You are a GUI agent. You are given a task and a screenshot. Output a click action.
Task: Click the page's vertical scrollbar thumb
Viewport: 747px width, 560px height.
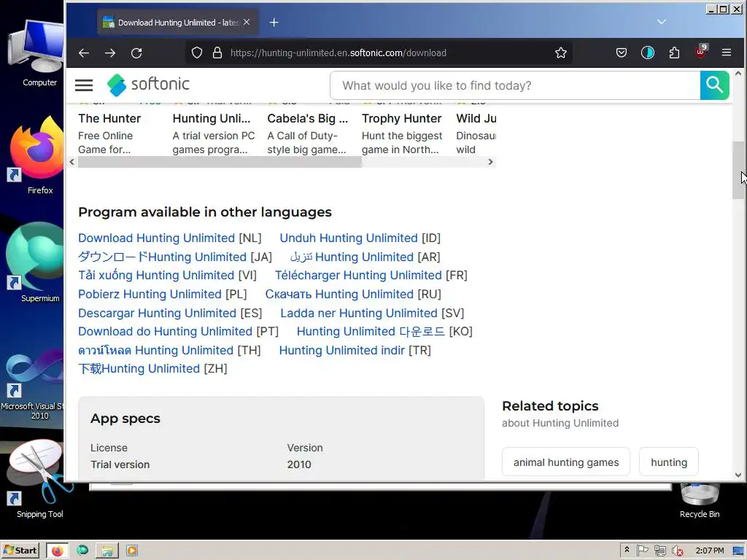738,170
